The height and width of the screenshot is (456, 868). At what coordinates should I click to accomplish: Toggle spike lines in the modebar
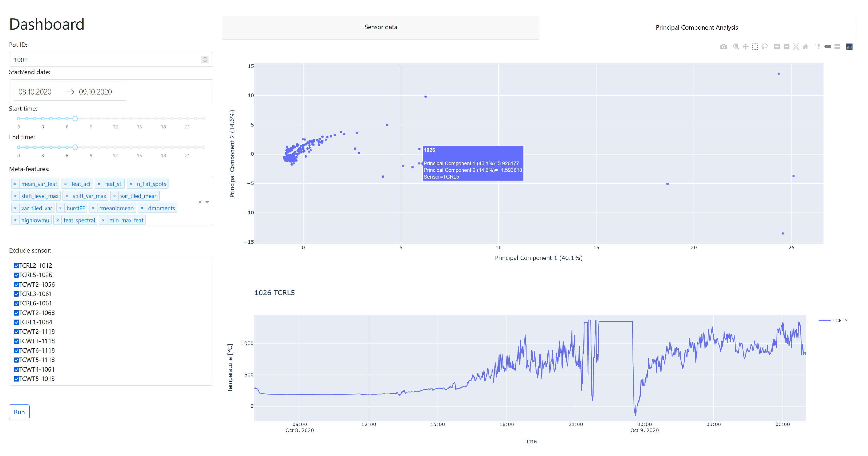pyautogui.click(x=818, y=46)
